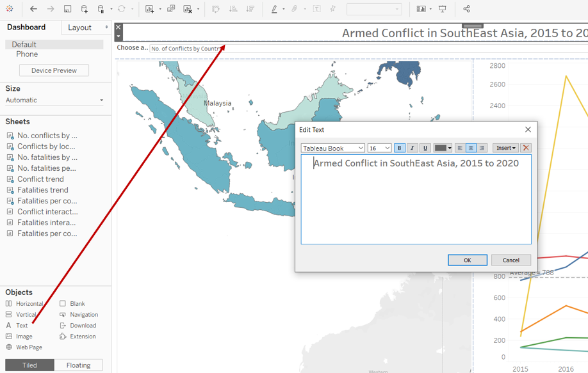
Task: Select the Extension object
Action: 83,337
